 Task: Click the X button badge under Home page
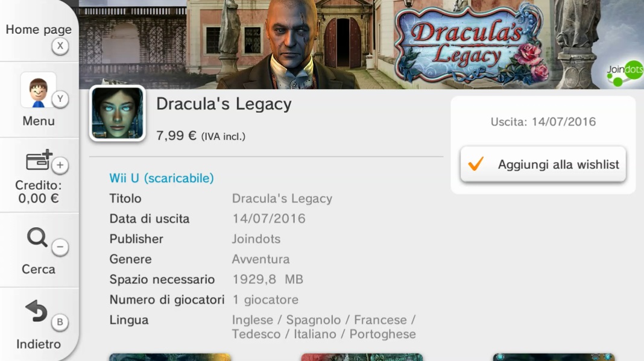(x=60, y=46)
